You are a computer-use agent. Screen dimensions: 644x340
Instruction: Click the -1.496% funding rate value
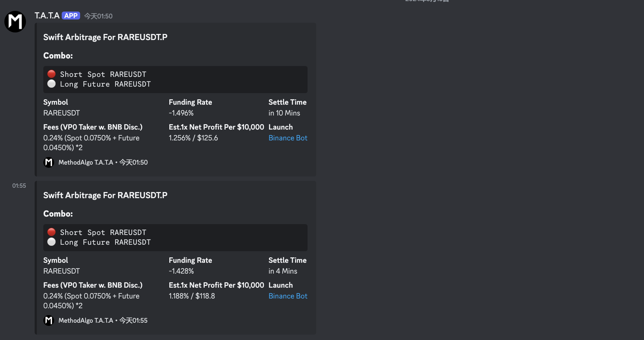[181, 113]
